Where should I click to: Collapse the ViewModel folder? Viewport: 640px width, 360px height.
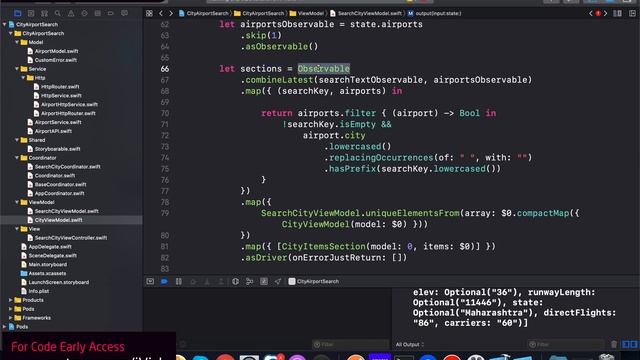click(x=17, y=202)
